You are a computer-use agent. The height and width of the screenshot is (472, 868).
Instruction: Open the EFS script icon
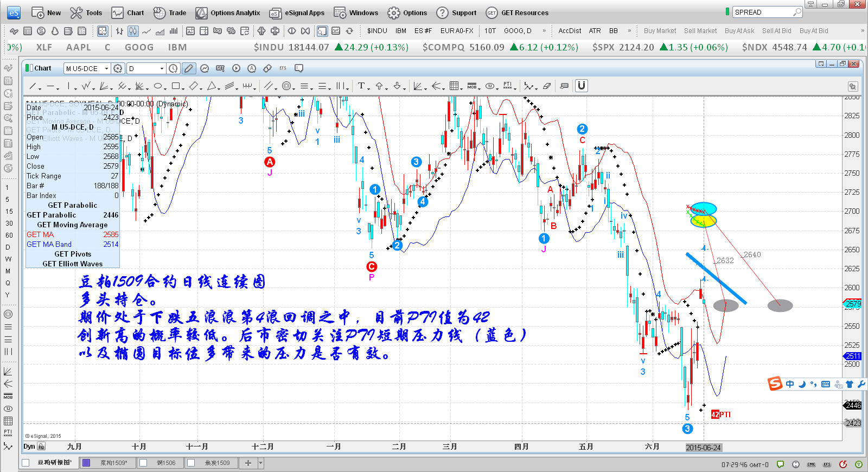tap(283, 68)
